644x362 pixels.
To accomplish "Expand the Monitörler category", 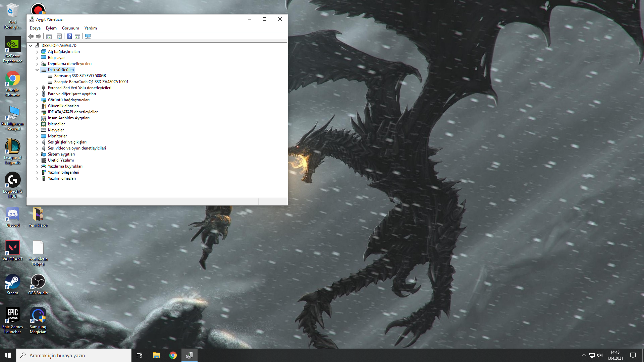I will (37, 136).
